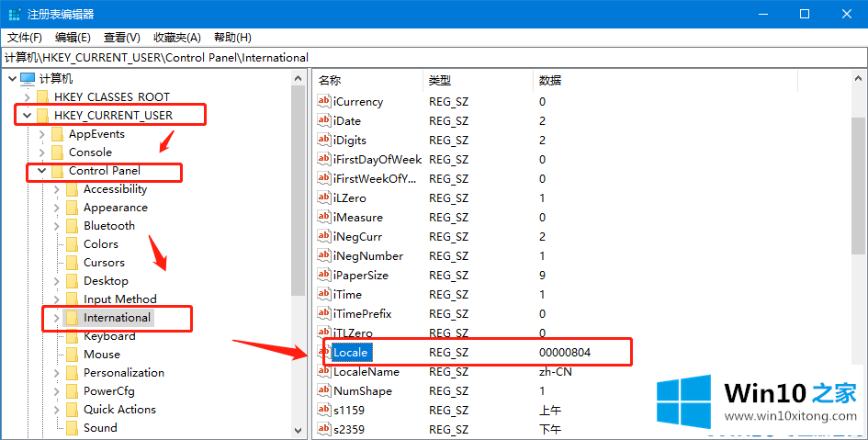Screen dimensions: 868x440
Task: Select the Control Panel key
Action: (x=104, y=171)
